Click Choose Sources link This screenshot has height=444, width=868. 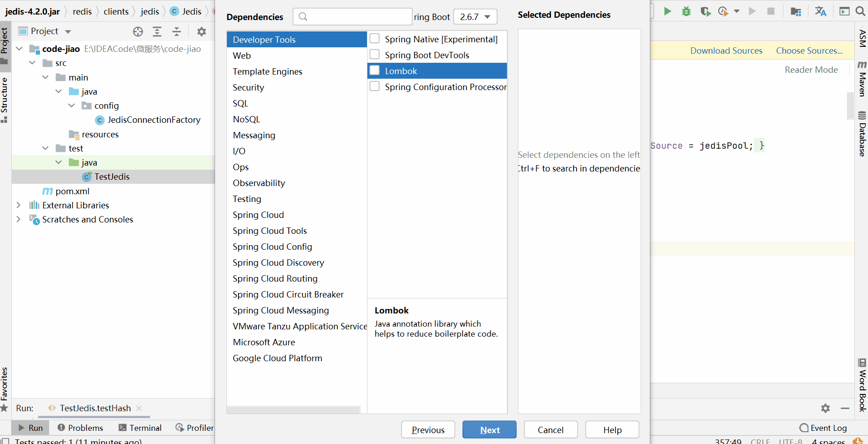coord(809,50)
